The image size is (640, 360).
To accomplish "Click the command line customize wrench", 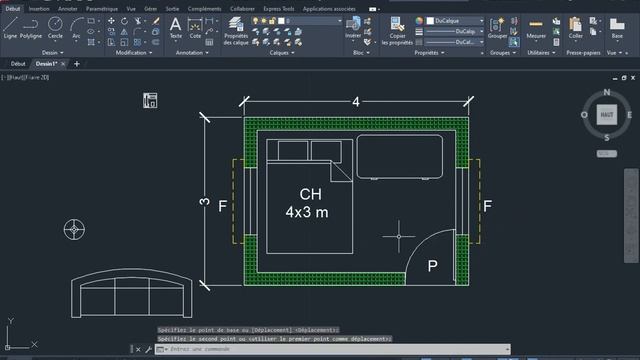I will pyautogui.click(x=148, y=349).
